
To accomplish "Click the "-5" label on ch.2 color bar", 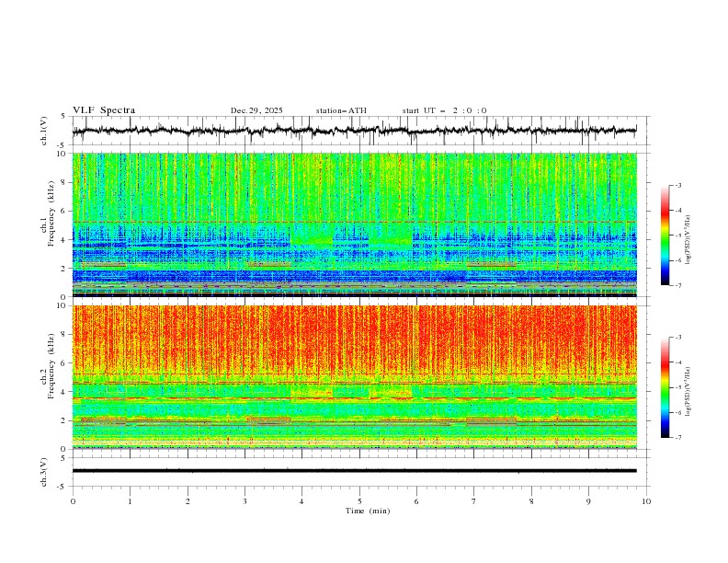I will tap(677, 387).
